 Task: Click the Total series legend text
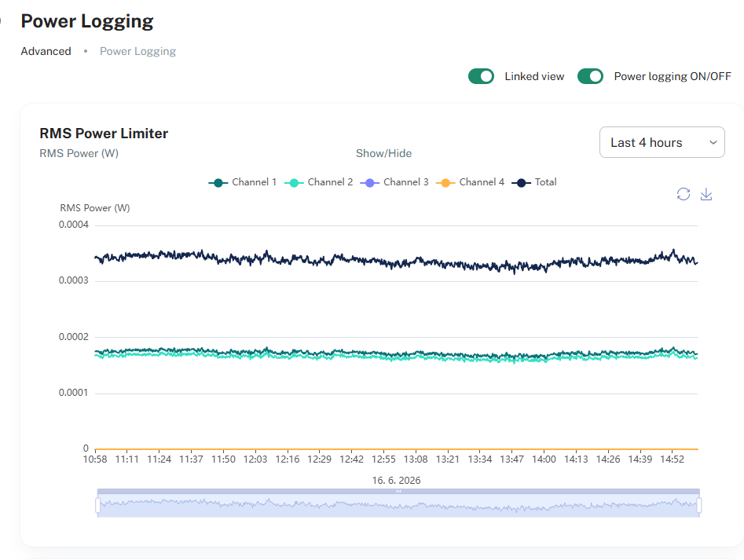point(546,182)
